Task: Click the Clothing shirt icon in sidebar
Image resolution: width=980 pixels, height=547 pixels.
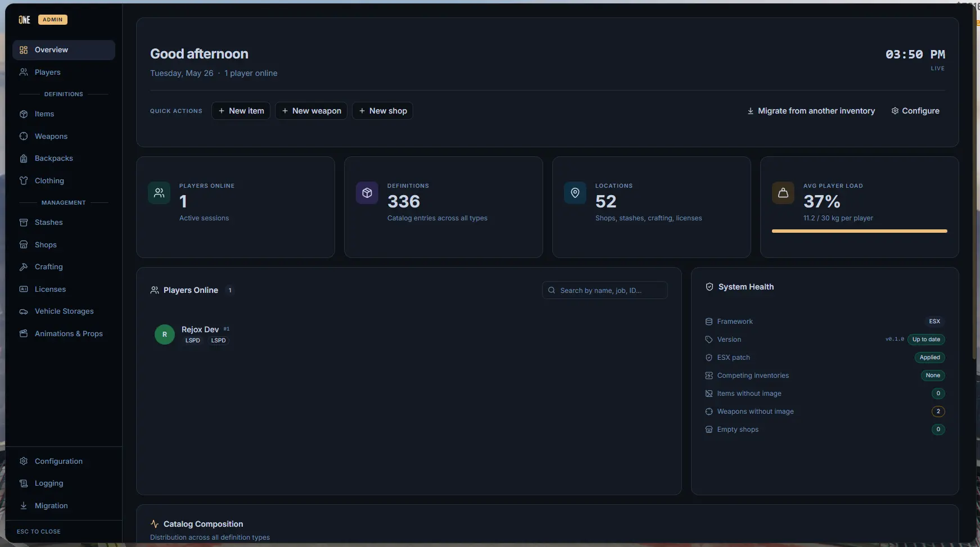Action: (24, 180)
